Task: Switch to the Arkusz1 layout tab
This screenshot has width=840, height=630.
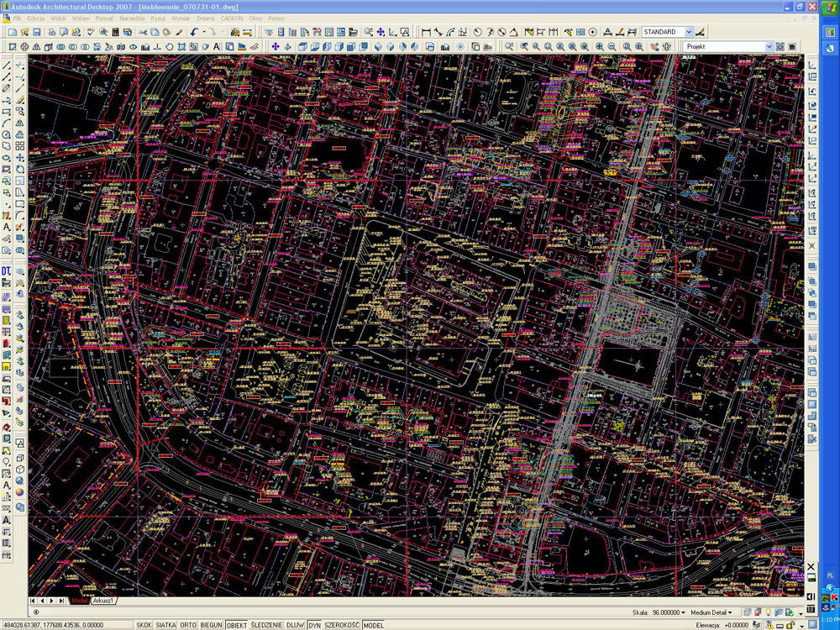Action: (103, 601)
